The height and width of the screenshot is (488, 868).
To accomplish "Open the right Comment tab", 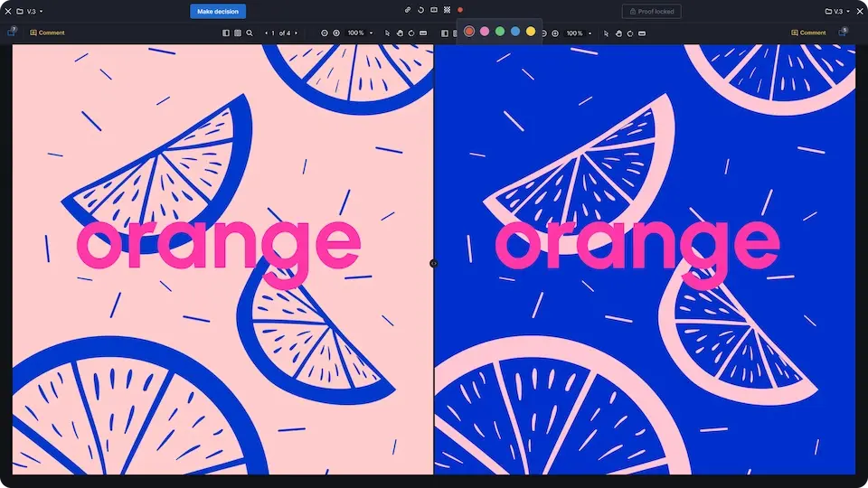I will 808,33.
